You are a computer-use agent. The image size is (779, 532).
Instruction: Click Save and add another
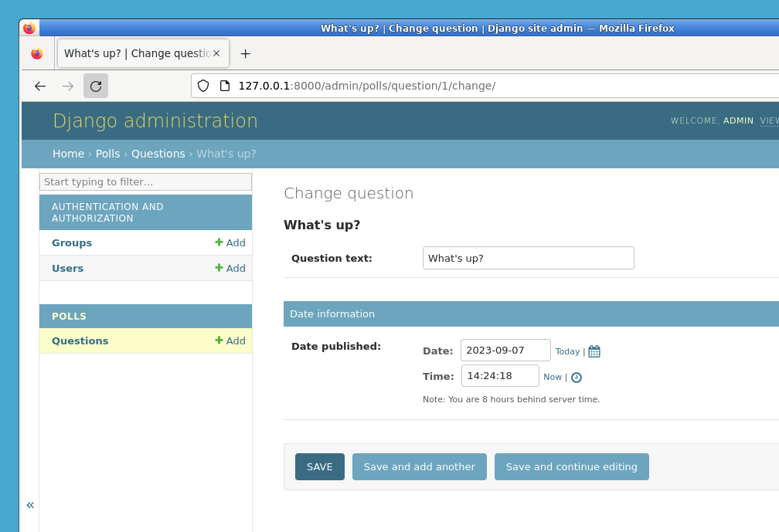(419, 466)
